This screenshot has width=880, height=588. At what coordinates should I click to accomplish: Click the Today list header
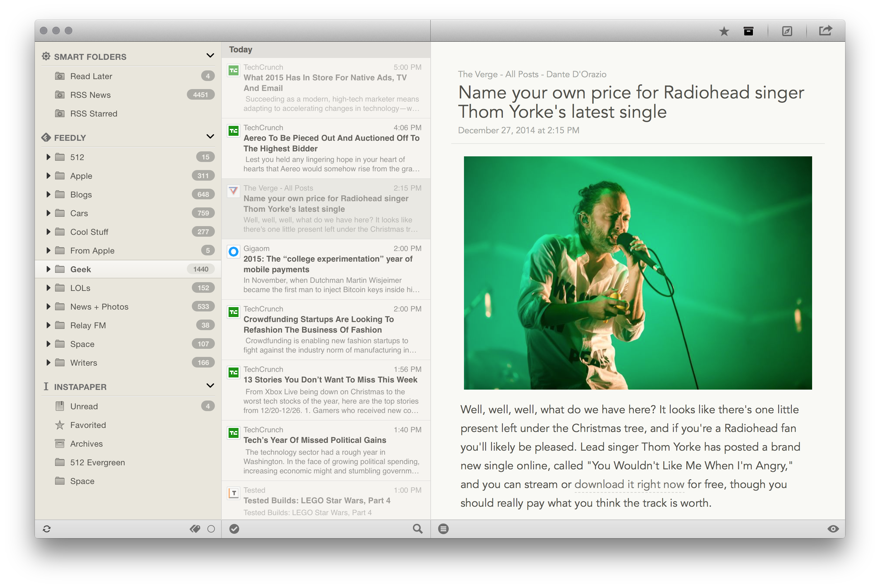[326, 50]
